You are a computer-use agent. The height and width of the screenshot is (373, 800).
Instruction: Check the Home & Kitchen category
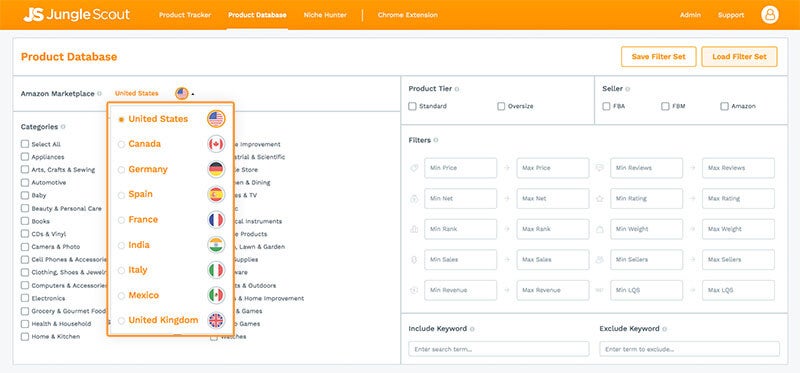(24, 336)
